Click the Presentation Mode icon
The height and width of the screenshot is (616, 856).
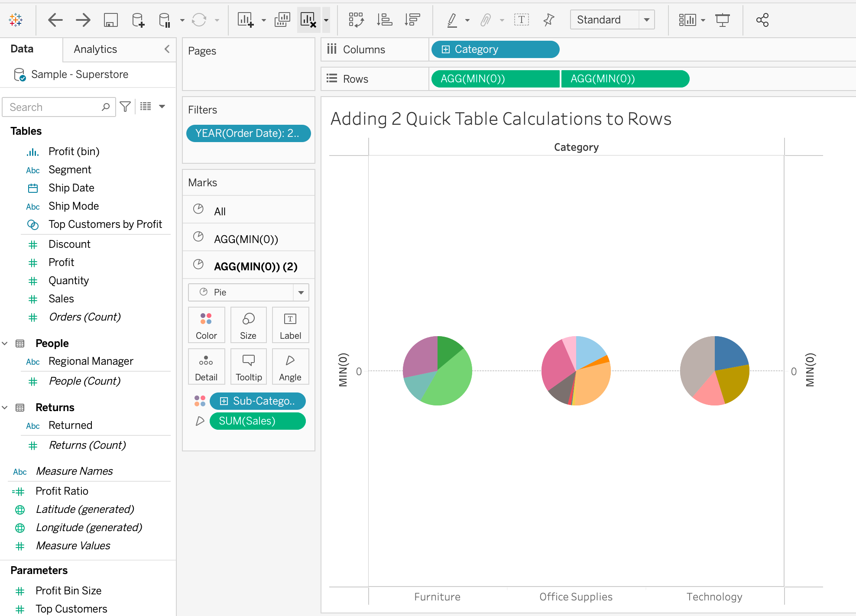(723, 19)
